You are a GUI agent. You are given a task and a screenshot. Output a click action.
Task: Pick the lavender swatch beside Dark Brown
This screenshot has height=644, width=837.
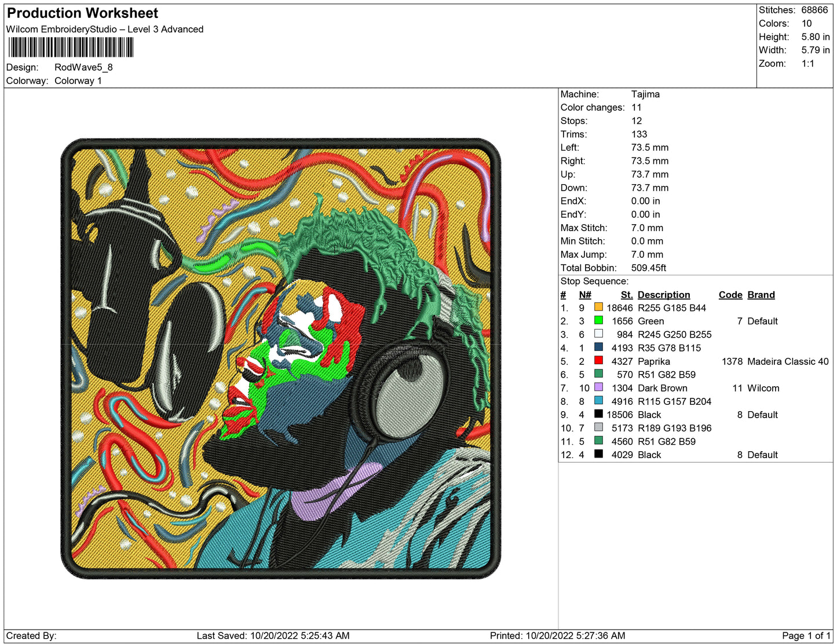pyautogui.click(x=598, y=387)
